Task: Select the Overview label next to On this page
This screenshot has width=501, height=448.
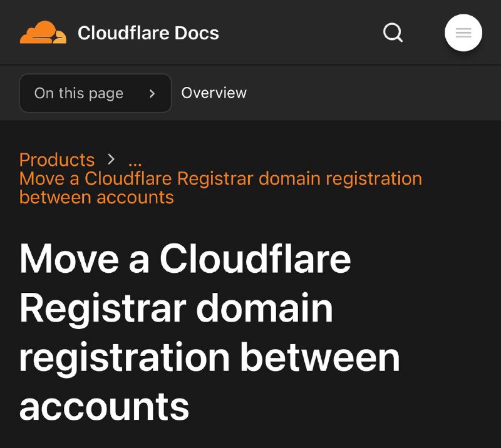Action: [214, 93]
